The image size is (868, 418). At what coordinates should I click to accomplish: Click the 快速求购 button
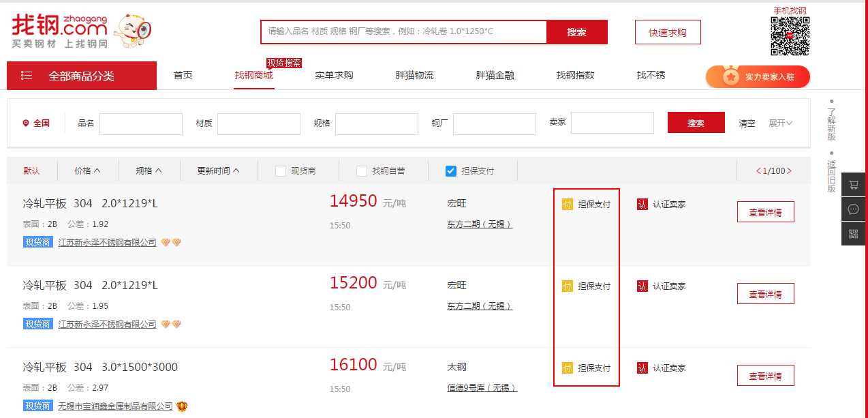[x=667, y=32]
